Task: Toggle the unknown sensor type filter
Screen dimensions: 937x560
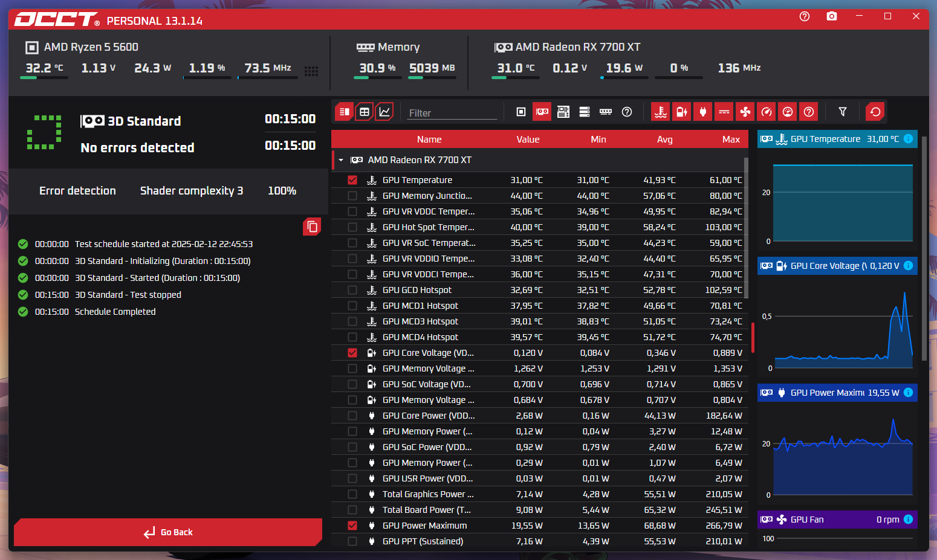Action: click(x=809, y=112)
